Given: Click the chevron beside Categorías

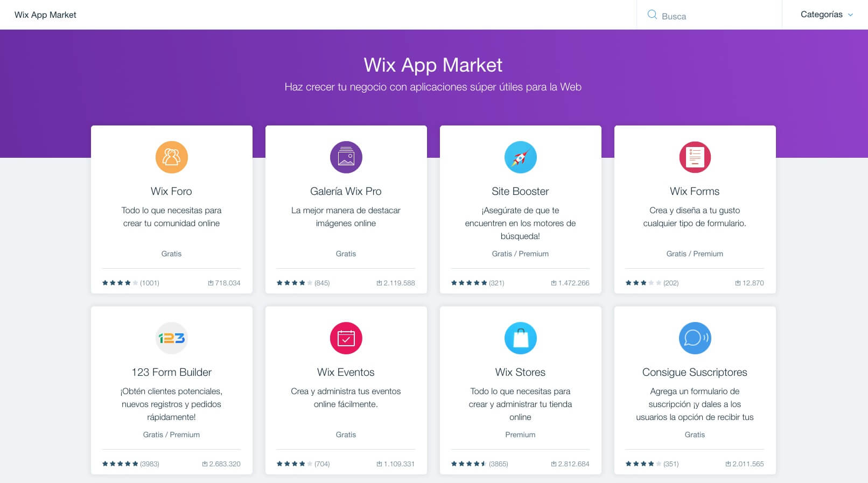Looking at the screenshot, I should click(851, 15).
